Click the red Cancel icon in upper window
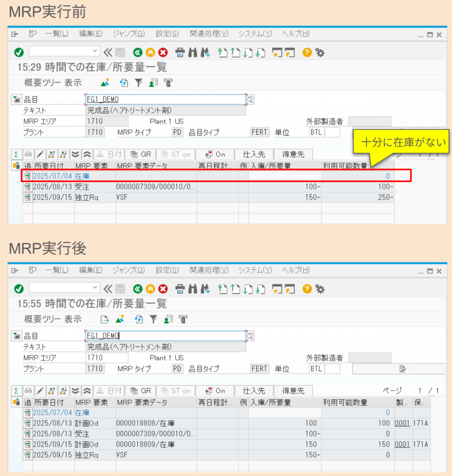 pos(163,53)
